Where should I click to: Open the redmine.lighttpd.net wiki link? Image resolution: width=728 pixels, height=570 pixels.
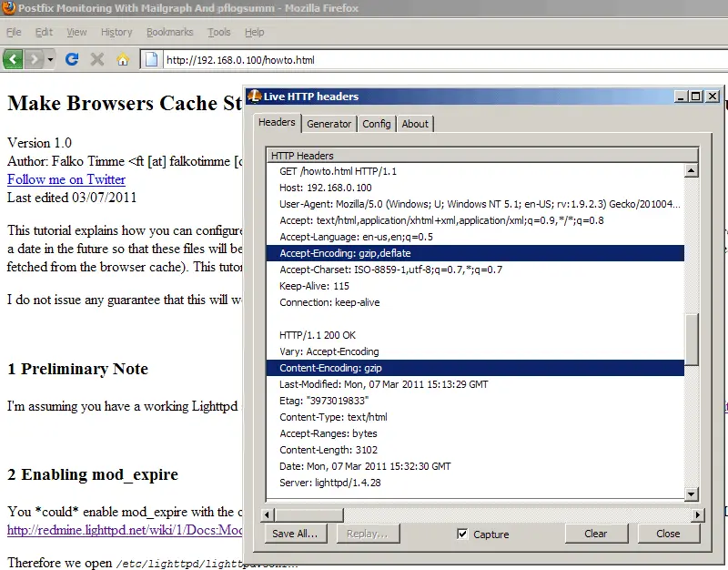tap(125, 530)
